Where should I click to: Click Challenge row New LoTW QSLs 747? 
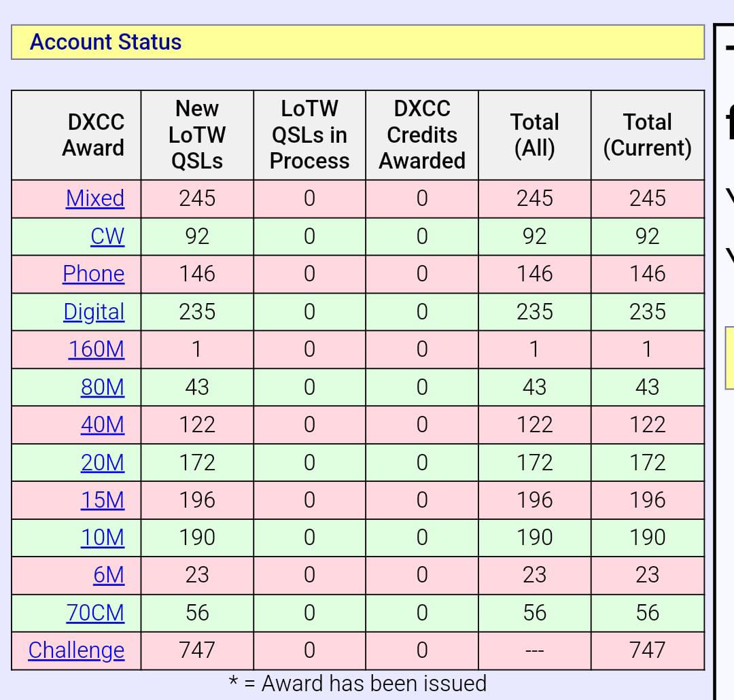(197, 651)
